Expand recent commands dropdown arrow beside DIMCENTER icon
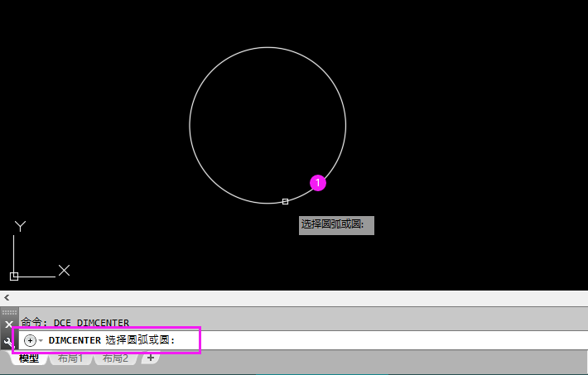Image resolution: width=588 pixels, height=375 pixels. point(41,340)
